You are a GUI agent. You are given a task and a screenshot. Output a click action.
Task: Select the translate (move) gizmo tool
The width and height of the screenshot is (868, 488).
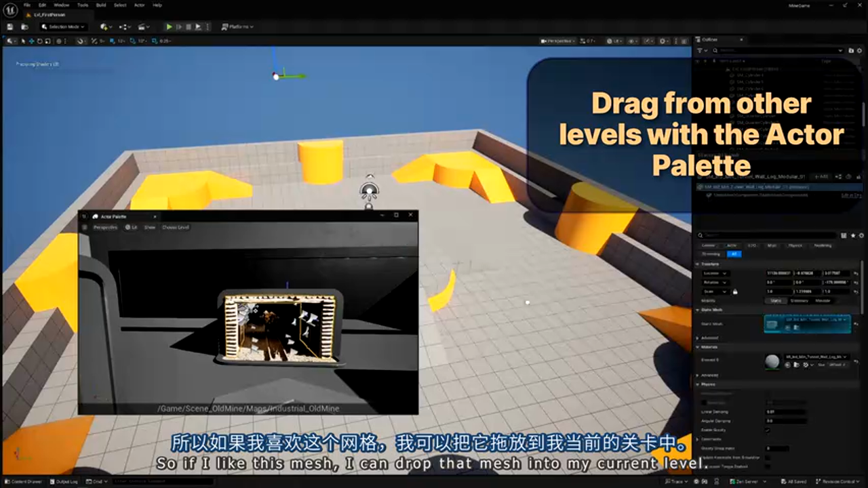(31, 41)
